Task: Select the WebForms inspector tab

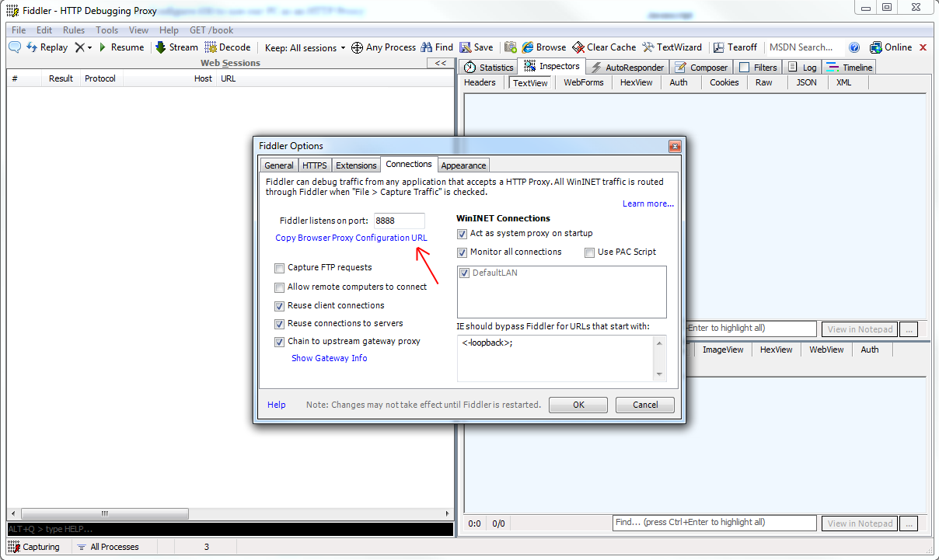Action: tap(584, 82)
